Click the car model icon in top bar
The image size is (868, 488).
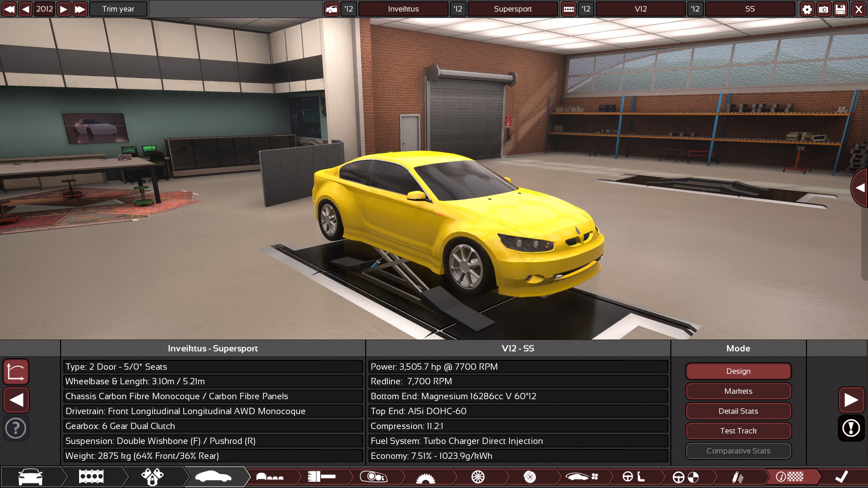331,9
